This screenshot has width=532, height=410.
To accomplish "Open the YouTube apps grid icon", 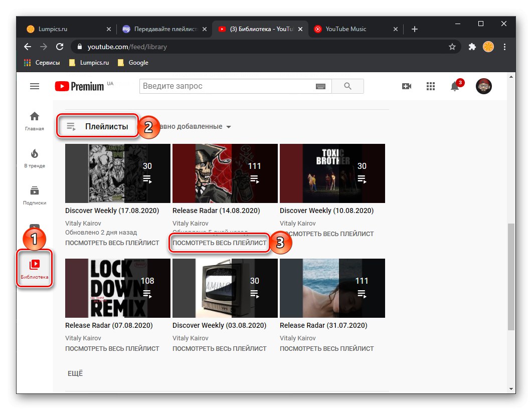I will [x=431, y=86].
